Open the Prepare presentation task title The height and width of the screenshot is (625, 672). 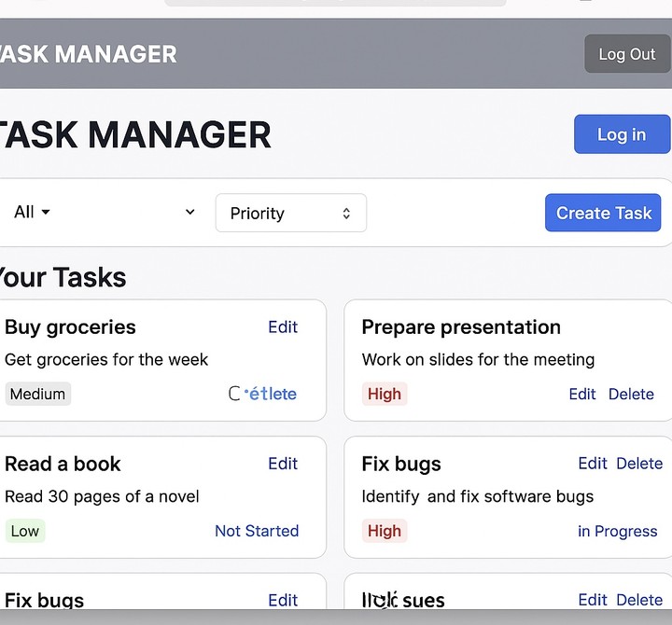tap(460, 327)
